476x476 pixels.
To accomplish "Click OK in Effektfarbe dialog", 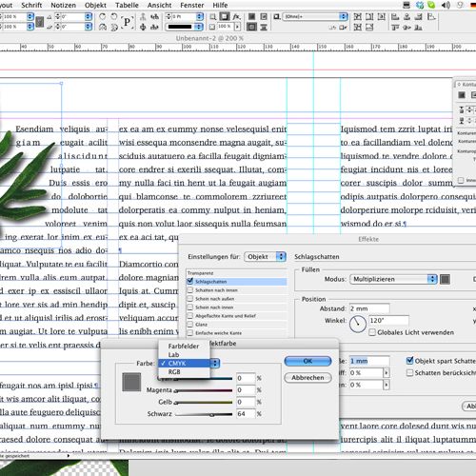I will click(x=307, y=361).
